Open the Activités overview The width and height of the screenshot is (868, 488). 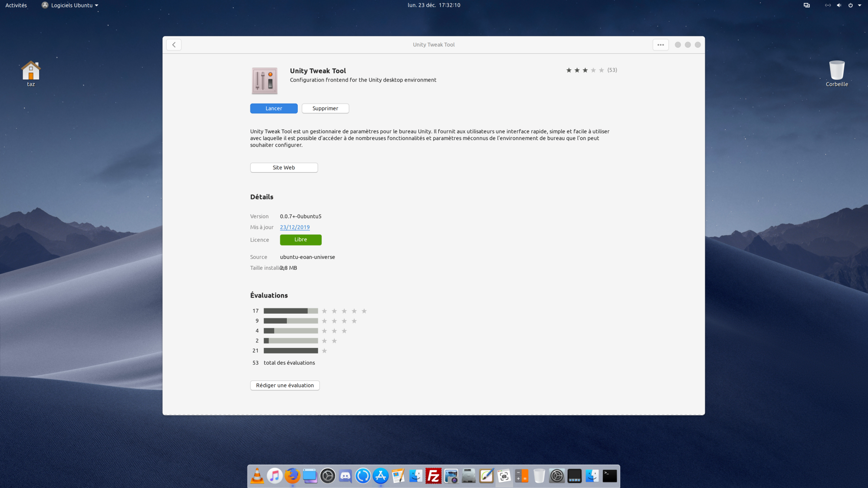16,5
